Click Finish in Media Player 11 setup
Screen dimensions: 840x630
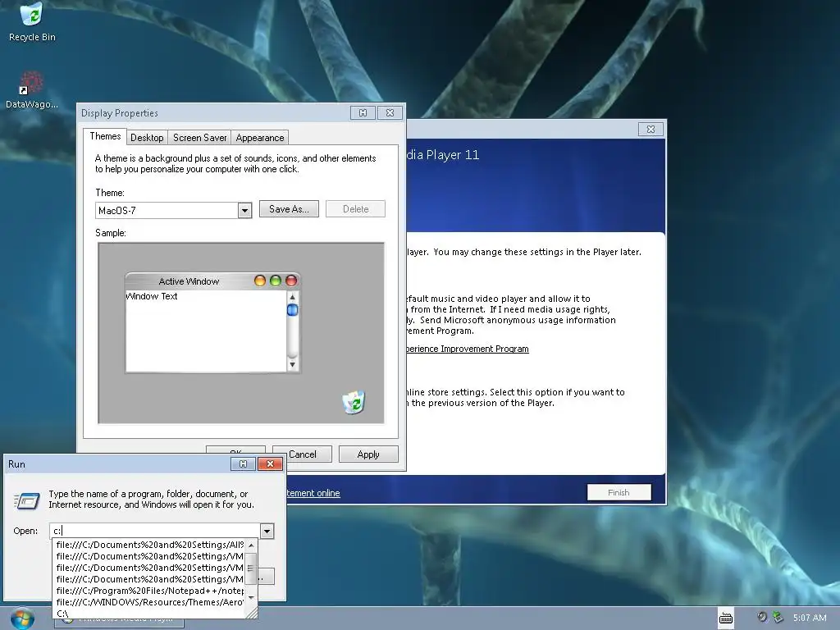[x=619, y=492]
